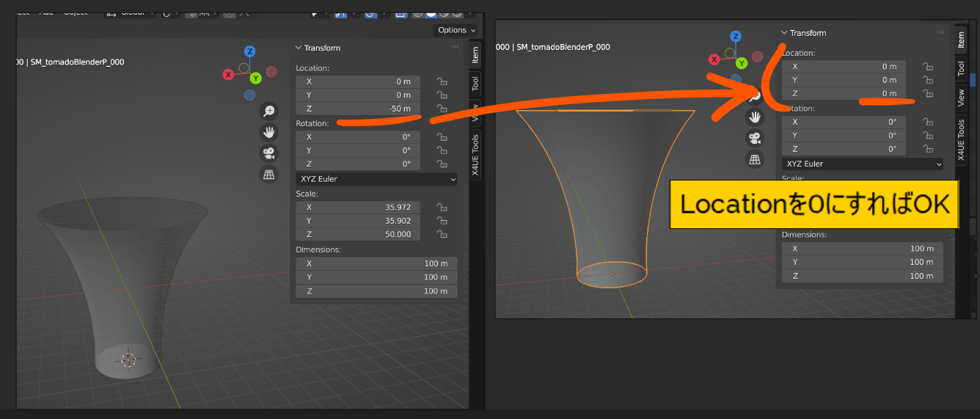Click the zoom magnifier icon in left viewport
Viewport: 980px width, 419px height.
point(269,111)
